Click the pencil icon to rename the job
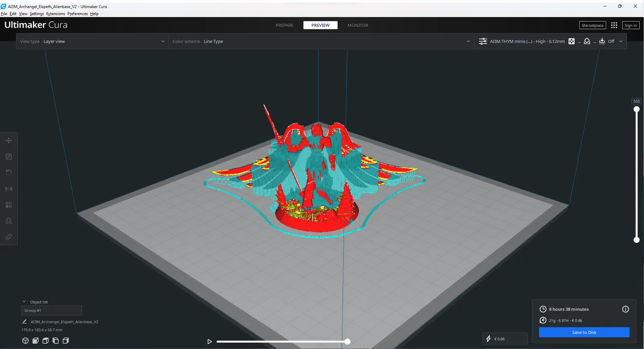644x349 pixels. click(24, 322)
